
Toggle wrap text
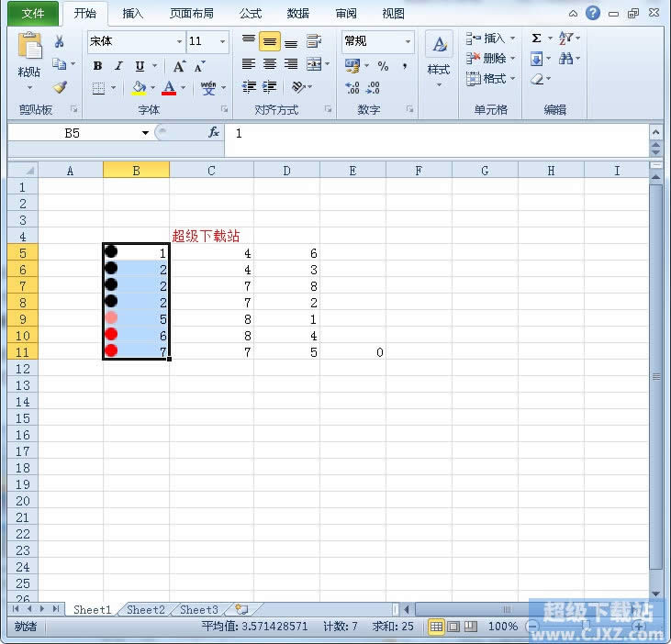pyautogui.click(x=314, y=41)
